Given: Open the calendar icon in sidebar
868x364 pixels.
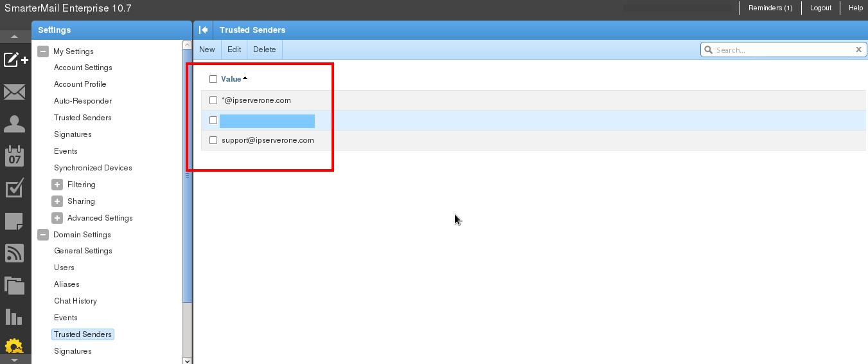Looking at the screenshot, I should click(14, 156).
